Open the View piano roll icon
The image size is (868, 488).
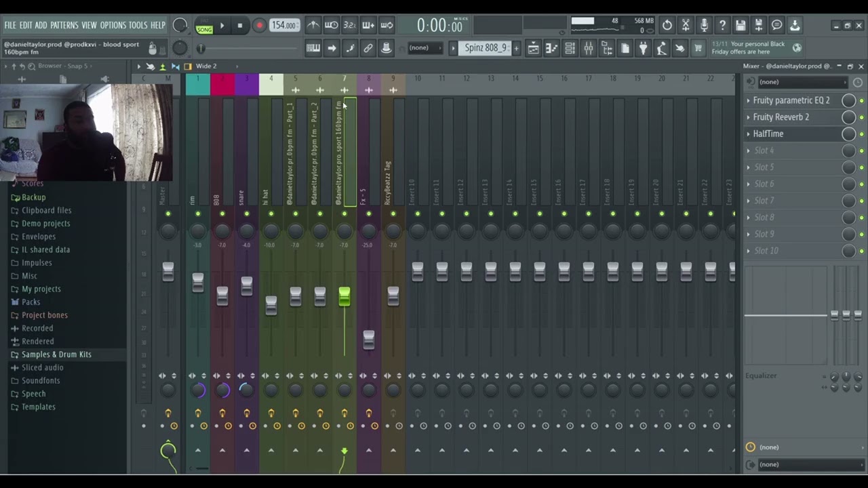point(551,48)
